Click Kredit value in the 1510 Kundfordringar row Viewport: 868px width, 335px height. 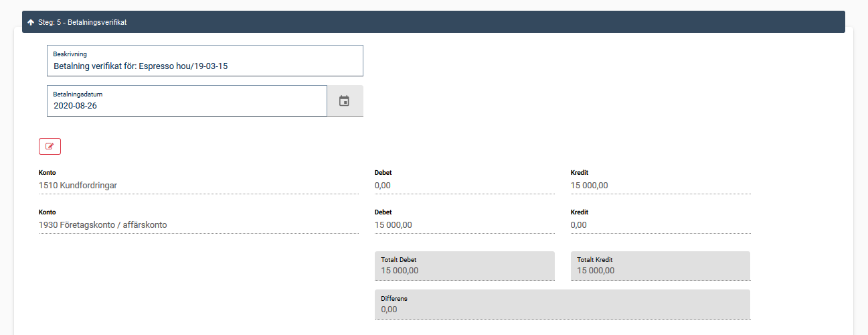(660, 186)
